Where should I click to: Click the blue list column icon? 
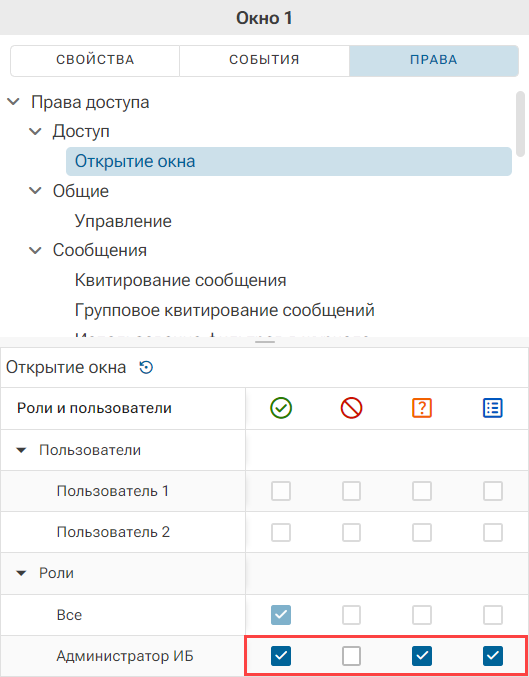(493, 408)
